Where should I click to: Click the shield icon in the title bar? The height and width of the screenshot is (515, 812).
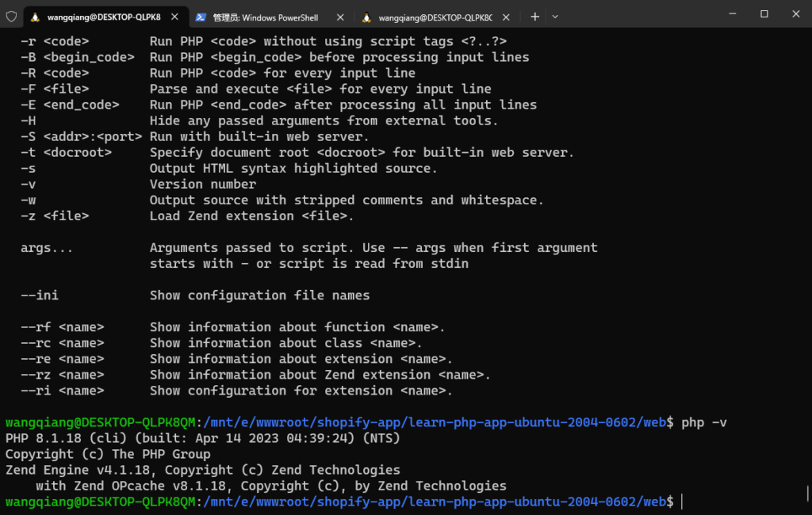click(10, 16)
